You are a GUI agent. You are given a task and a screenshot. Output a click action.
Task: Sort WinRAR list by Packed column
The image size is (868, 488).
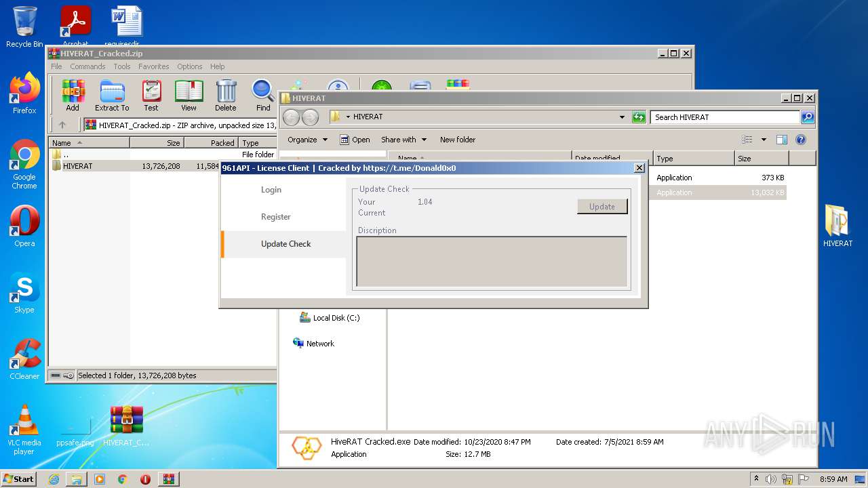pos(211,143)
